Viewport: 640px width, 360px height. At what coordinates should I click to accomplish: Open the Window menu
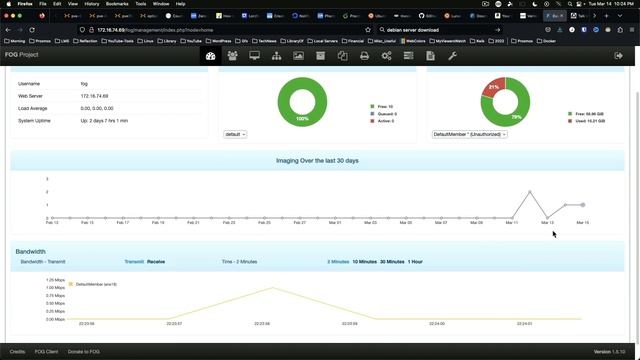click(161, 4)
